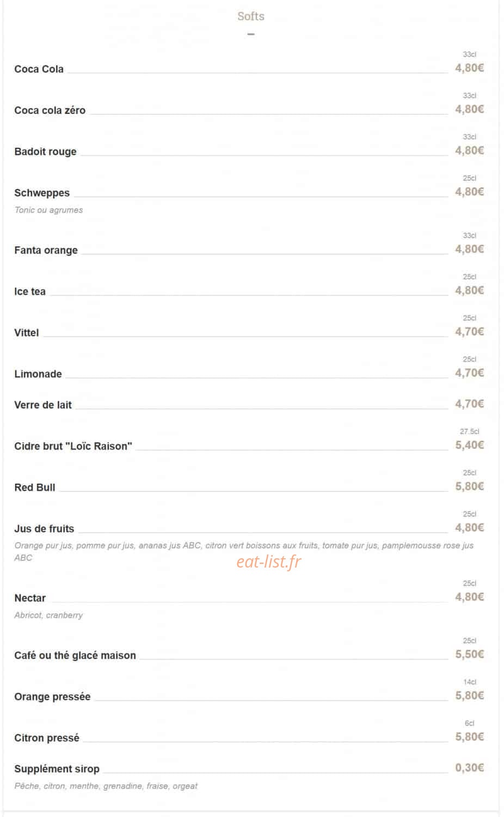Click the Verre de lait item
The height and width of the screenshot is (817, 504).
click(43, 405)
